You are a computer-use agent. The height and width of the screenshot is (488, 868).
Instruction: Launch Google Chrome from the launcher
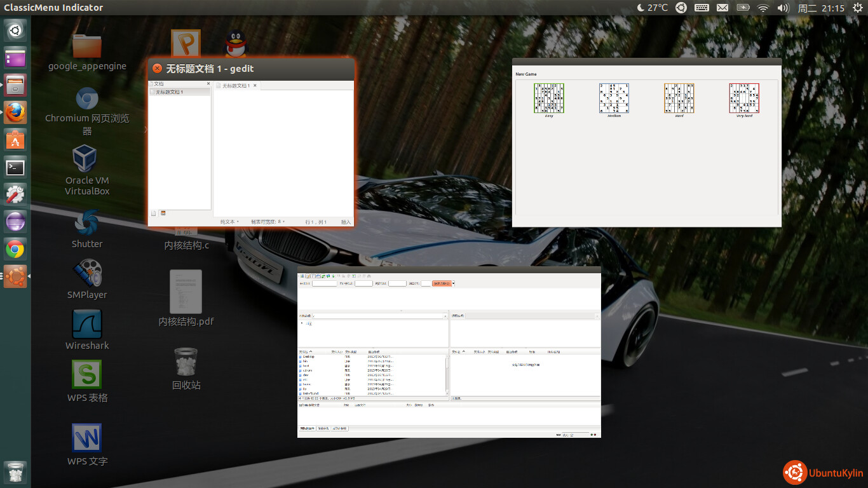click(15, 249)
